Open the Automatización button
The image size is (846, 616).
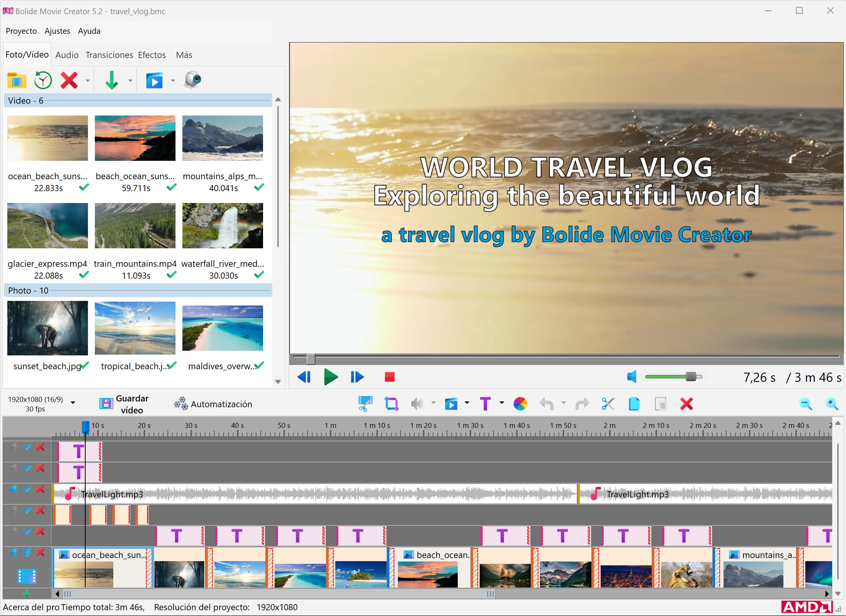213,404
